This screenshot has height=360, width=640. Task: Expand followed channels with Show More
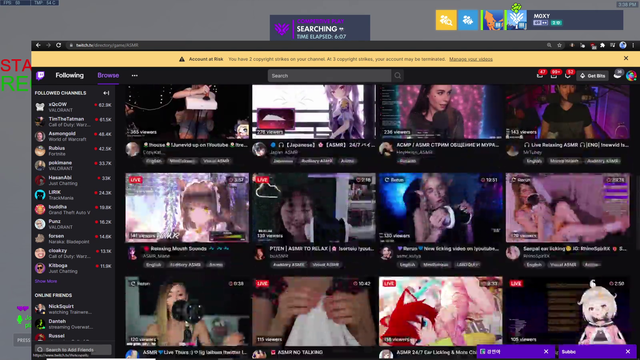point(46,281)
